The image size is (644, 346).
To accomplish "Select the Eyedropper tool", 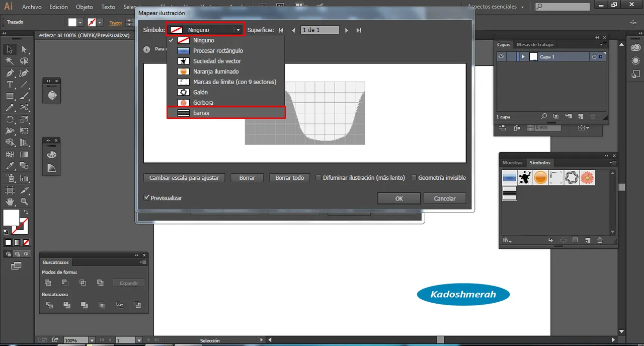I will point(10,166).
